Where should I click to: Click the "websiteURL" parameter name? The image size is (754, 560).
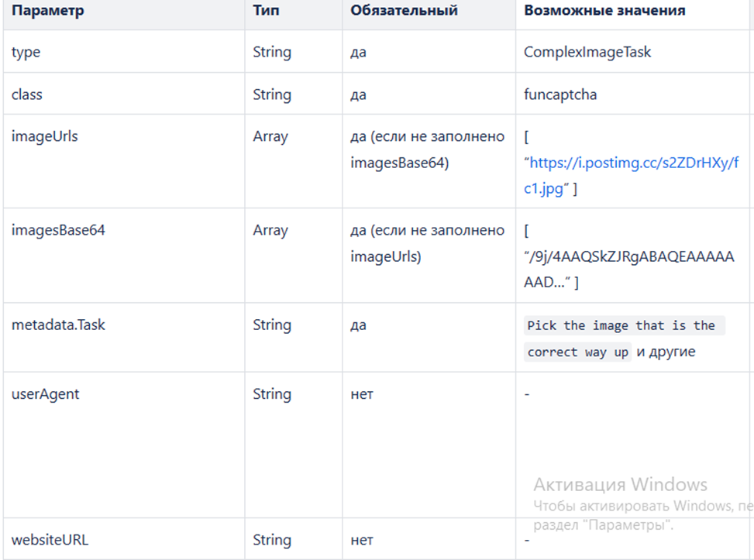coord(50,540)
